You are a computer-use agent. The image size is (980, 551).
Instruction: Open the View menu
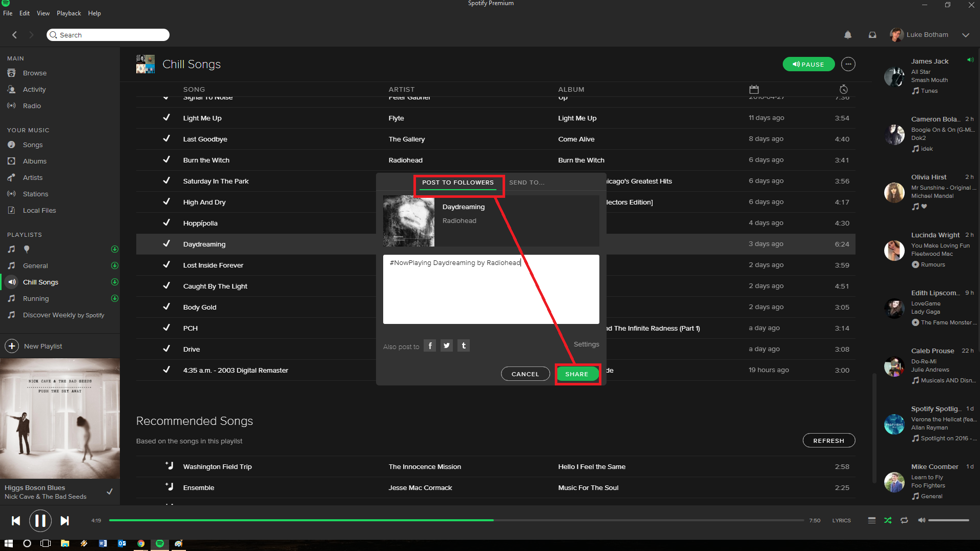[x=43, y=13]
